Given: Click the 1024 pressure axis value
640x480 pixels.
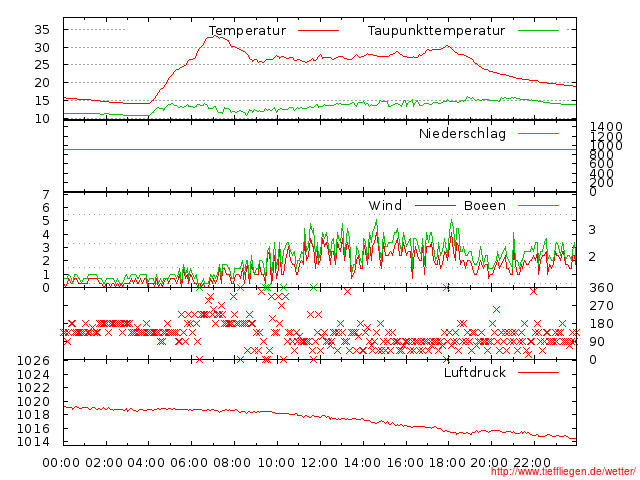Looking at the screenshot, I should coord(33,374).
